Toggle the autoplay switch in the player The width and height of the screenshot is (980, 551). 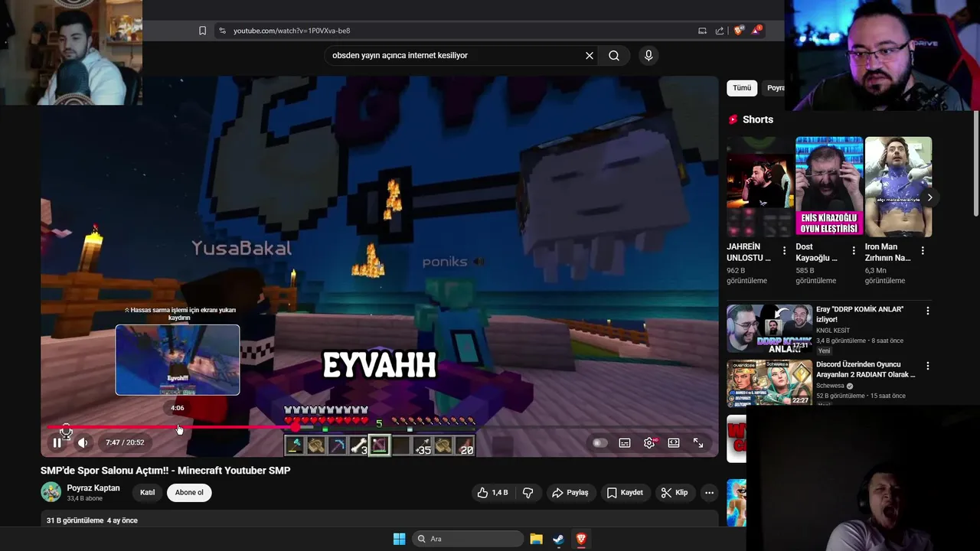[599, 442]
